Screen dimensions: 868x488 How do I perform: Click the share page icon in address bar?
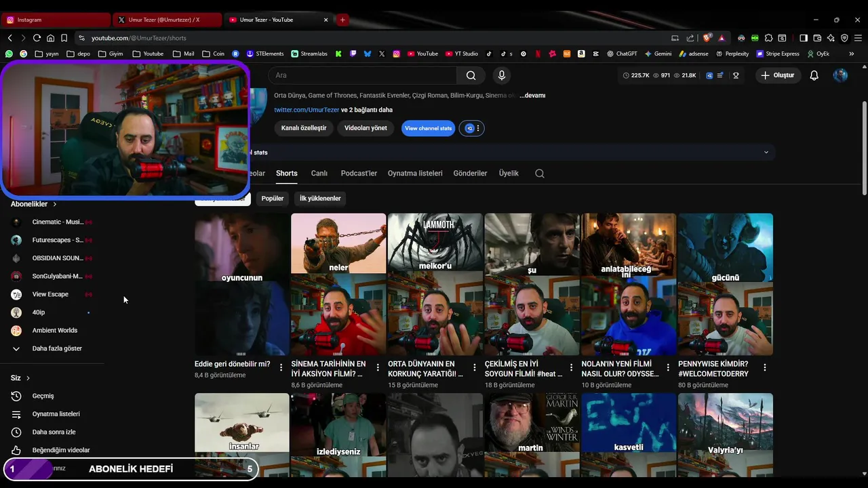(690, 38)
